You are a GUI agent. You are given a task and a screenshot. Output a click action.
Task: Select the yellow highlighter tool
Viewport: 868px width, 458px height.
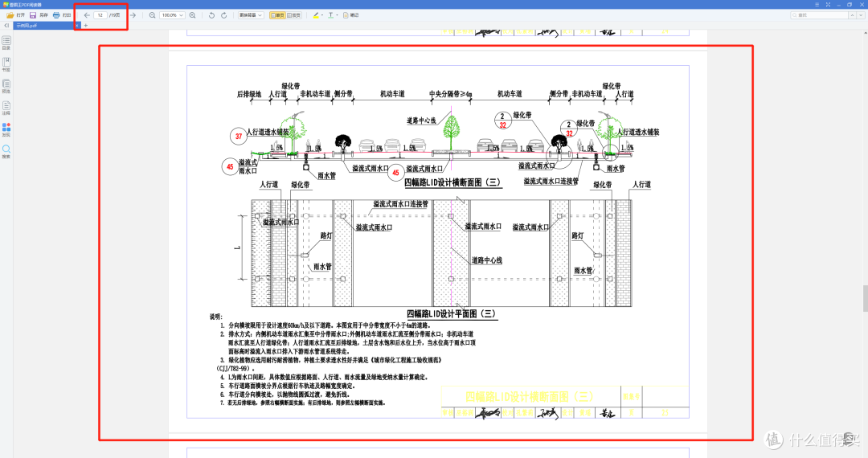tap(316, 15)
